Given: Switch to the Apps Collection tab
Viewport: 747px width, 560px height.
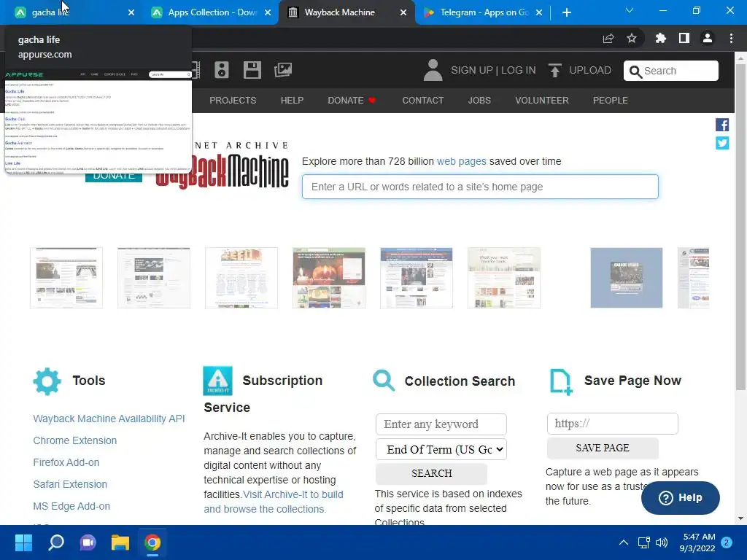Looking at the screenshot, I should coord(209,12).
